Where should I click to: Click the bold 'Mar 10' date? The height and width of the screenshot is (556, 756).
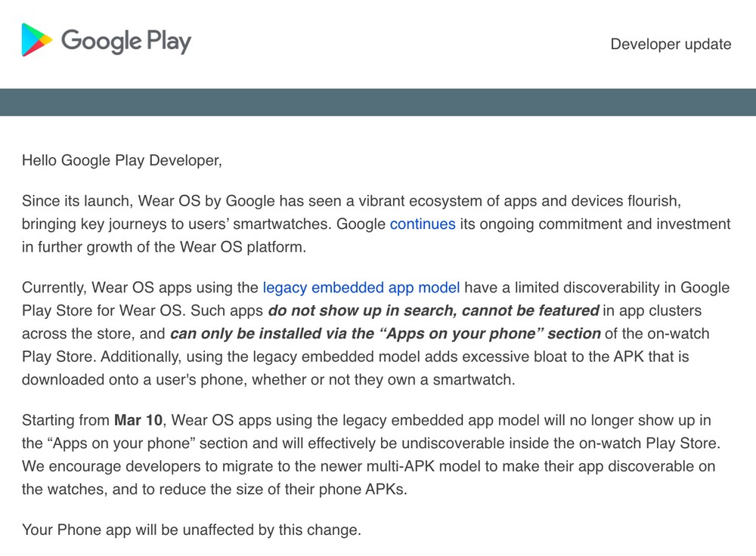(138, 420)
